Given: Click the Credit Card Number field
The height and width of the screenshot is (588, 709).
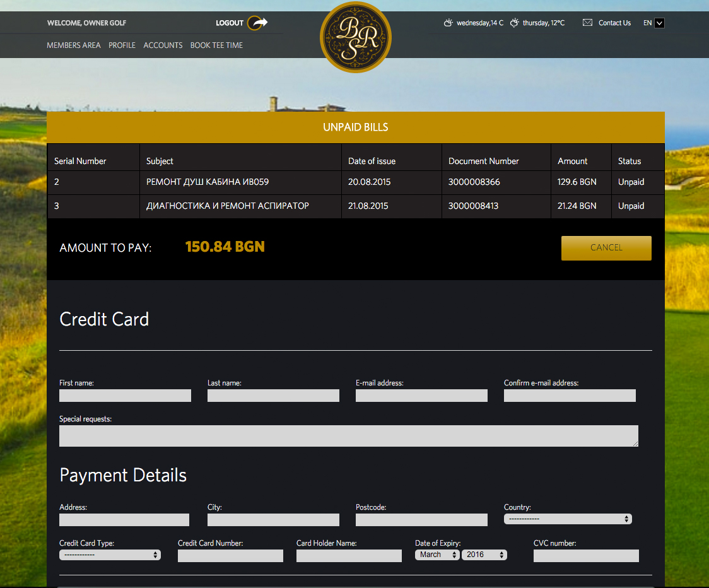Looking at the screenshot, I should (230, 556).
